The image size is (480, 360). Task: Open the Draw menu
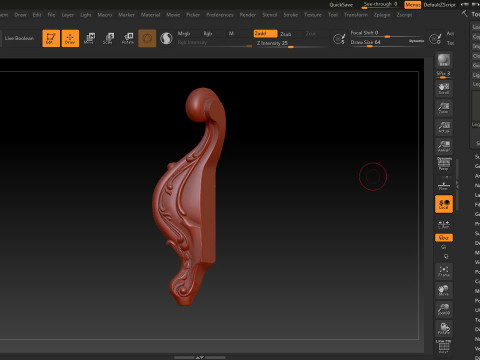(x=20, y=15)
